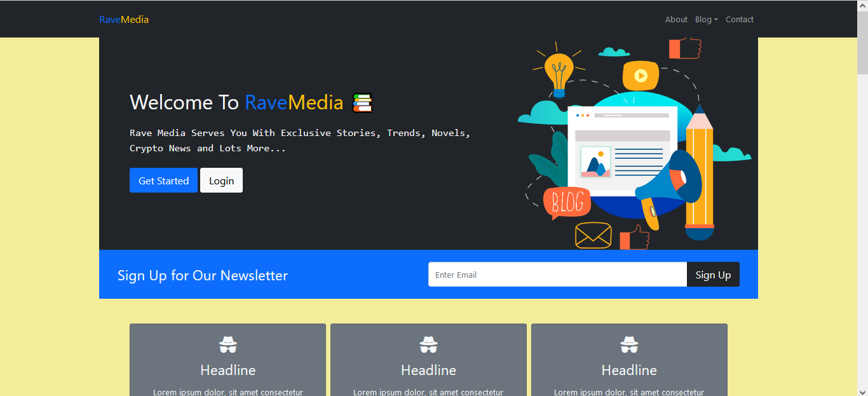Click the spy icon on the rightmost Headline card
This screenshot has height=396, width=868.
pos(629,344)
